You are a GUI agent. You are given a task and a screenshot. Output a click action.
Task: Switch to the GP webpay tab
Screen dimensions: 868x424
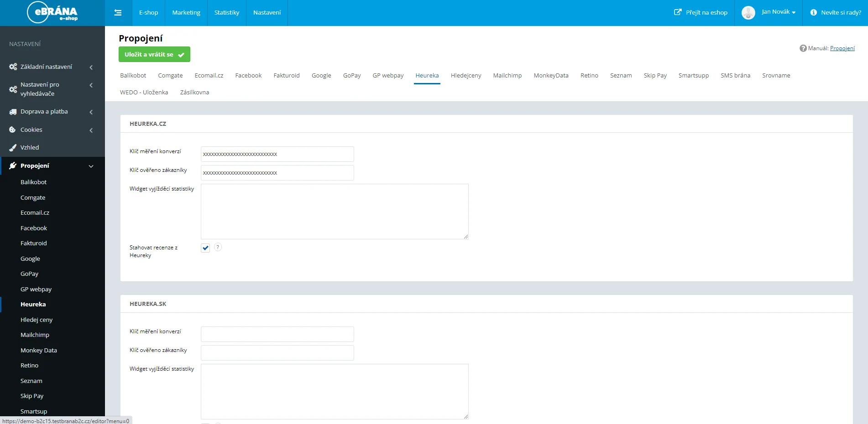coord(388,76)
